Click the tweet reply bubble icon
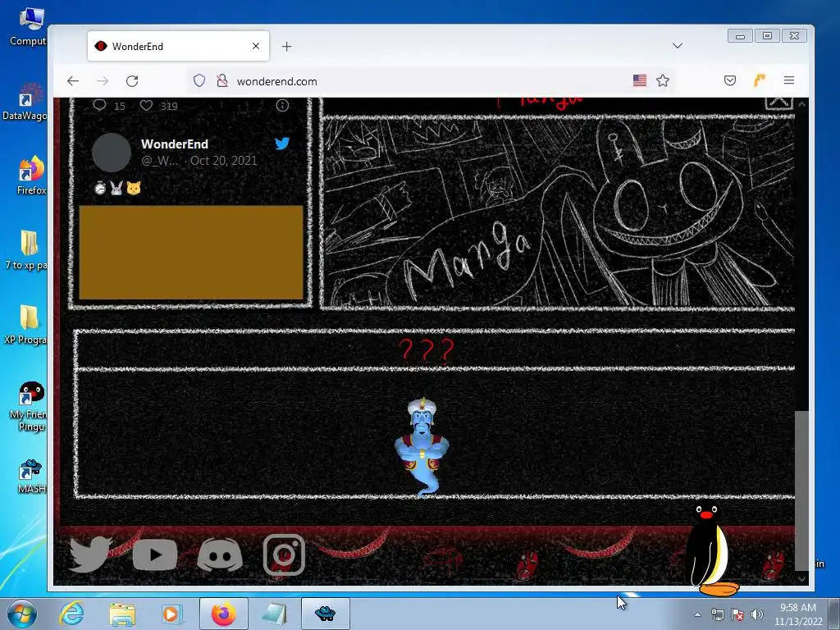This screenshot has width=840, height=630. [99, 105]
